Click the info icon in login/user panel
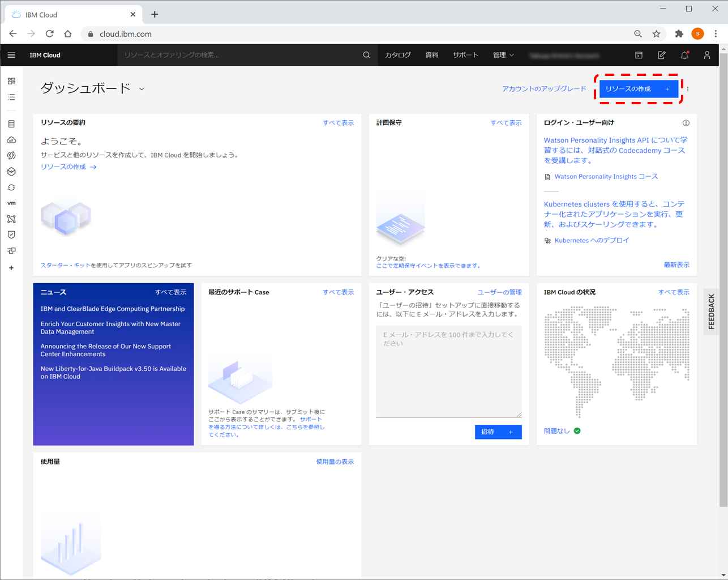Viewport: 728px width, 580px height. click(x=686, y=123)
